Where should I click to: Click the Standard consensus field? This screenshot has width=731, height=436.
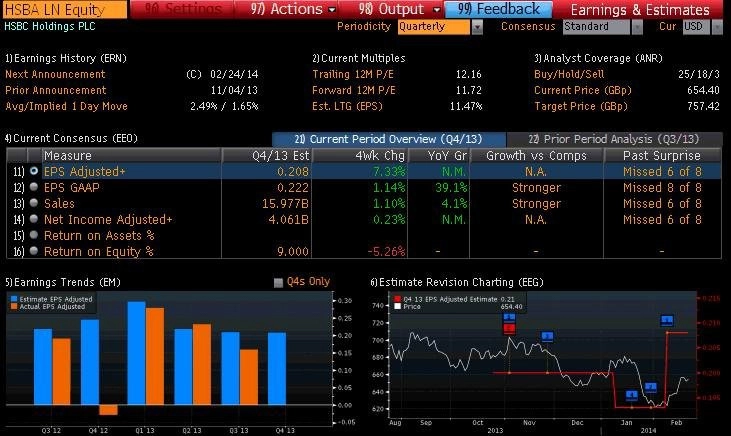(x=597, y=27)
